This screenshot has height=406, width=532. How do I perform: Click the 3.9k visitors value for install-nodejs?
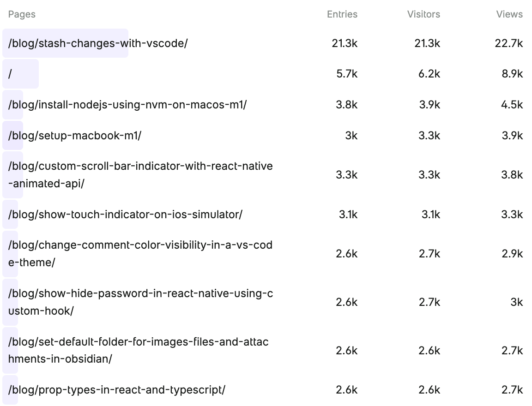(x=429, y=105)
